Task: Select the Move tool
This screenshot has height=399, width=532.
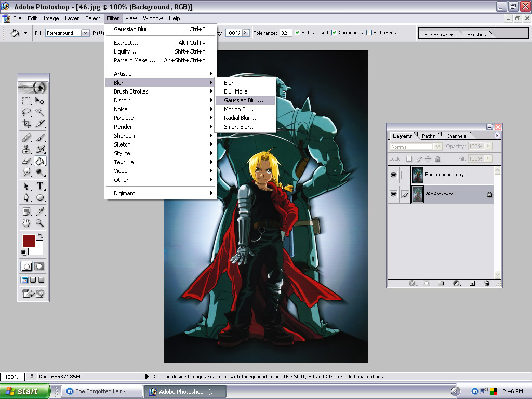Action: tap(39, 101)
